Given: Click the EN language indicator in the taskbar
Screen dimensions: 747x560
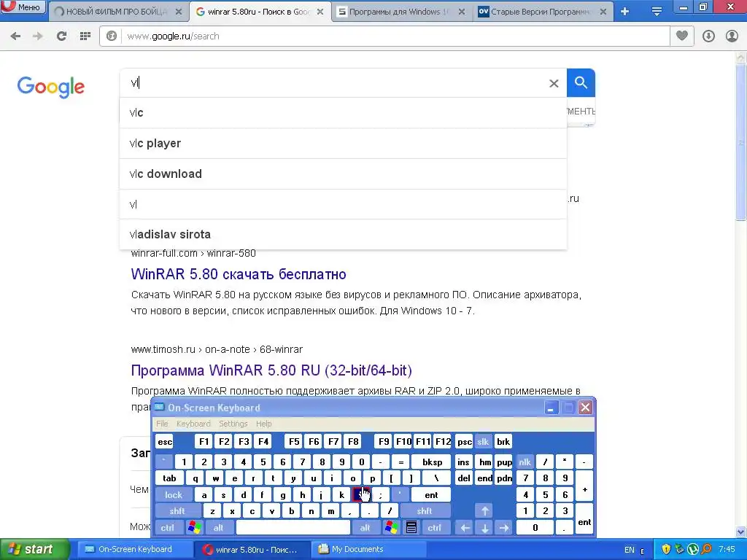Looking at the screenshot, I should coord(630,550).
